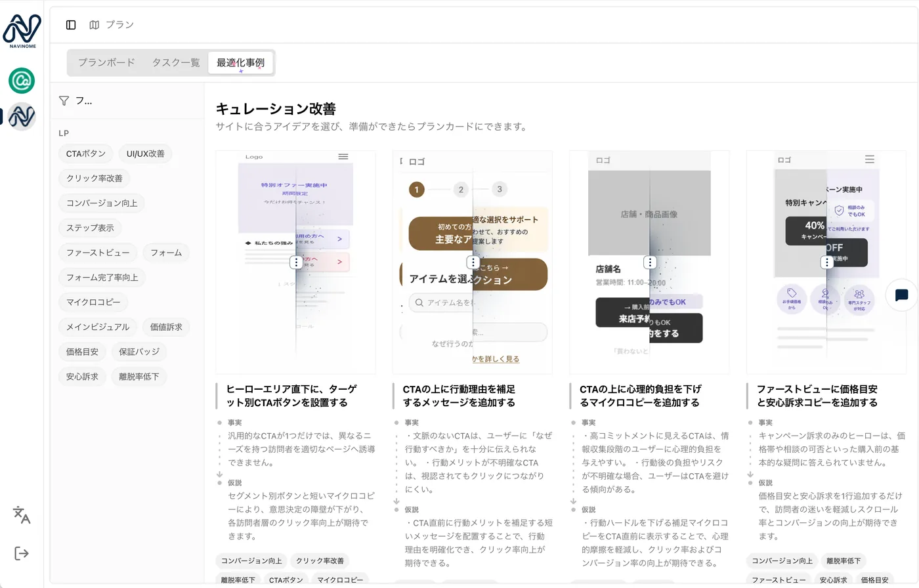The image size is (919, 588).
Task: Click the compare handle on fourth card
Action: pos(827,262)
